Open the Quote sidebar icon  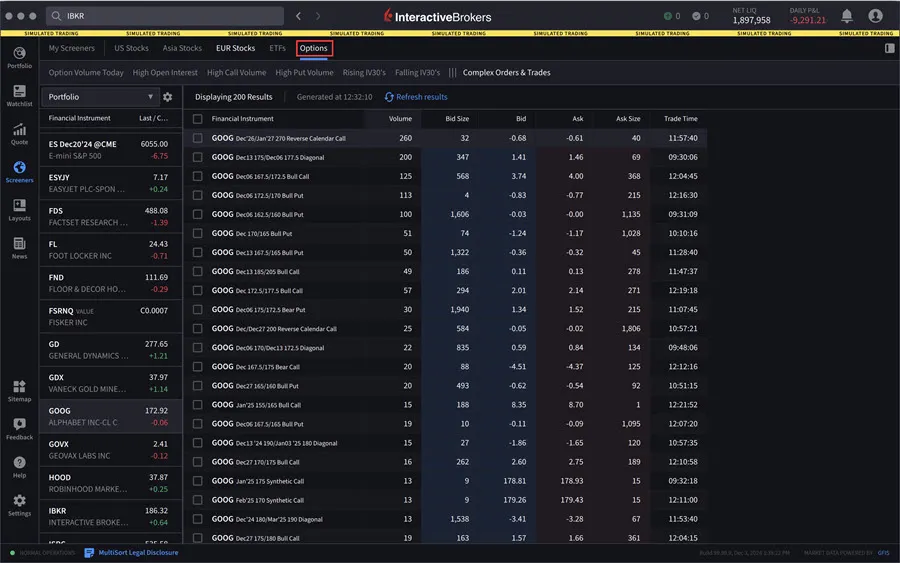pyautogui.click(x=20, y=130)
